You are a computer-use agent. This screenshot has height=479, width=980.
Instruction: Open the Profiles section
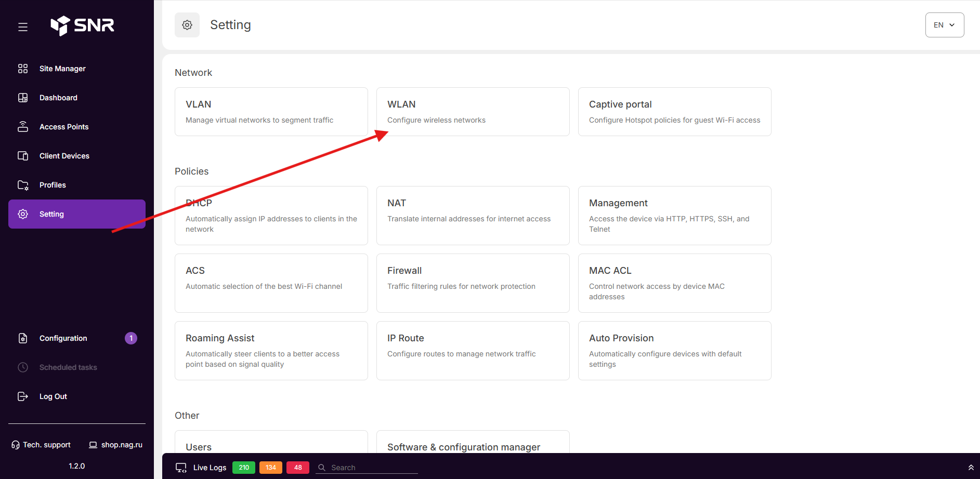click(x=77, y=185)
